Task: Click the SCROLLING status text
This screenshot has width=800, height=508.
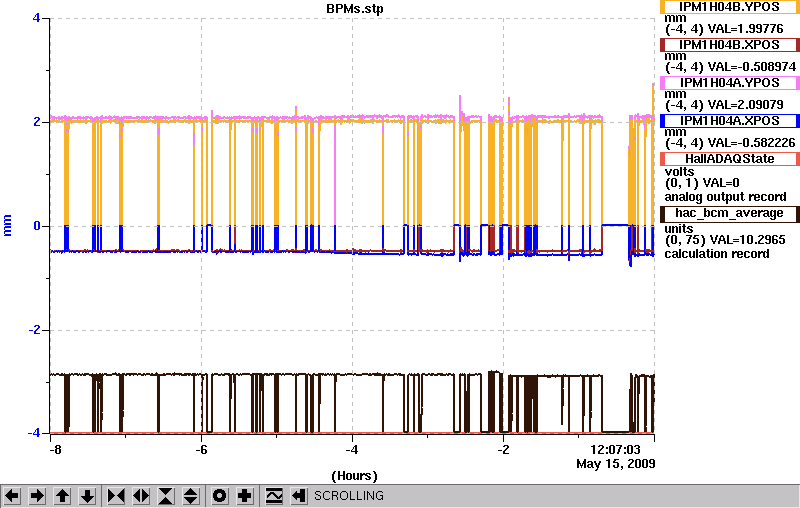Action: (x=348, y=496)
